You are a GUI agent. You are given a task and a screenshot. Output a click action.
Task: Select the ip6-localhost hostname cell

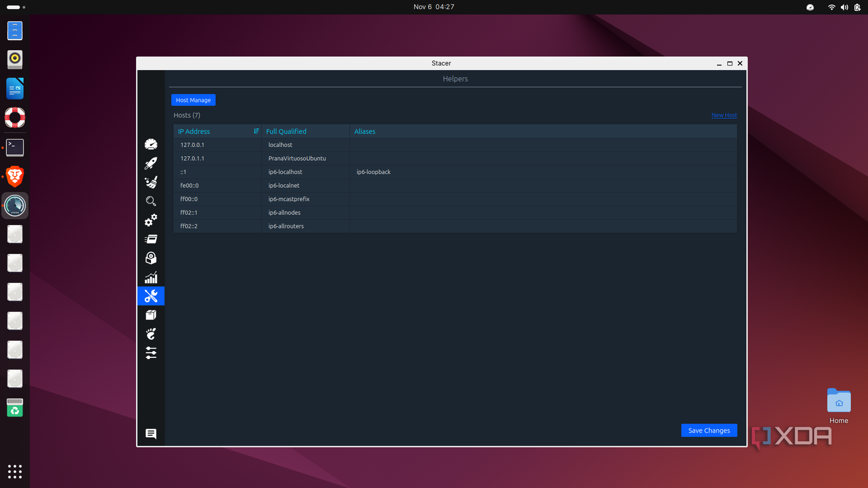[306, 172]
